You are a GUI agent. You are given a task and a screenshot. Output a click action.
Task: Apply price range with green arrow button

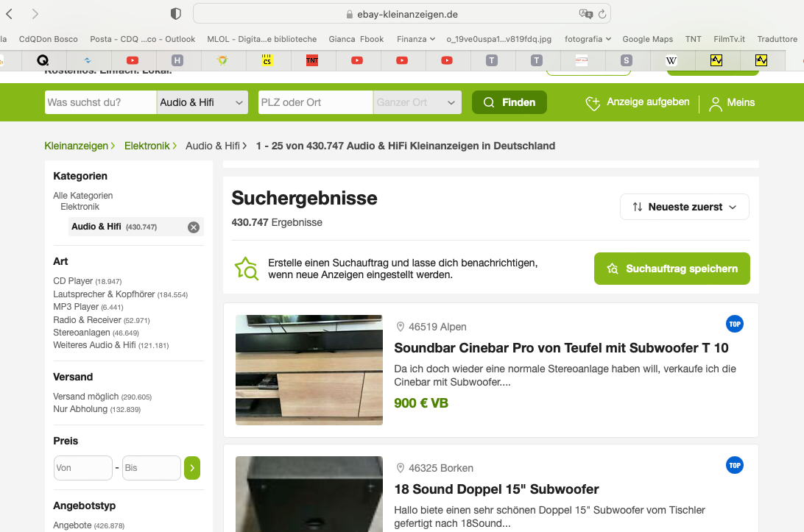coord(192,468)
